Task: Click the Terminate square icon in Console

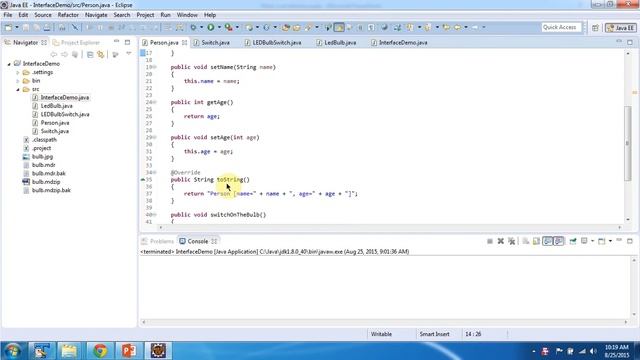Action: click(x=490, y=241)
